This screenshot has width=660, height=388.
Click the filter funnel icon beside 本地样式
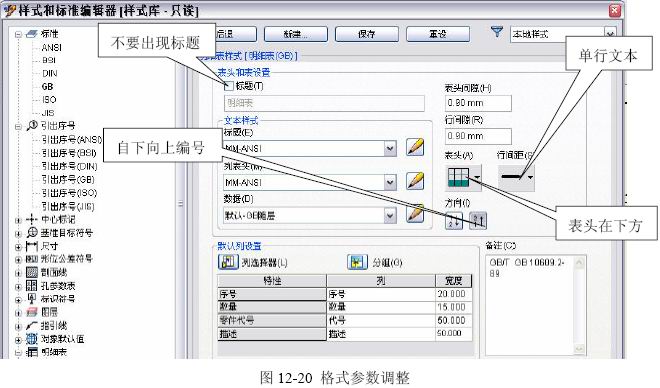click(x=497, y=32)
